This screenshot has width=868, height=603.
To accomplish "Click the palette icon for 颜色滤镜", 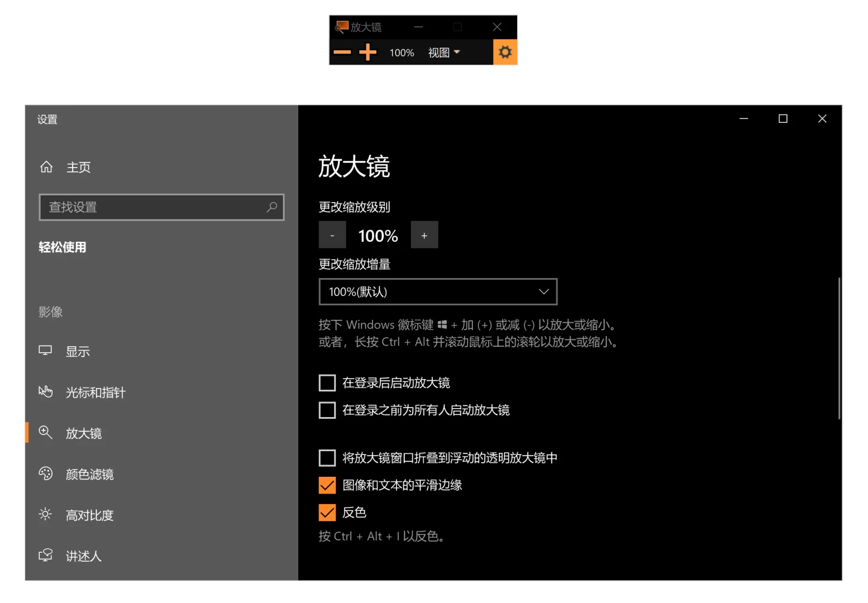I will (45, 473).
